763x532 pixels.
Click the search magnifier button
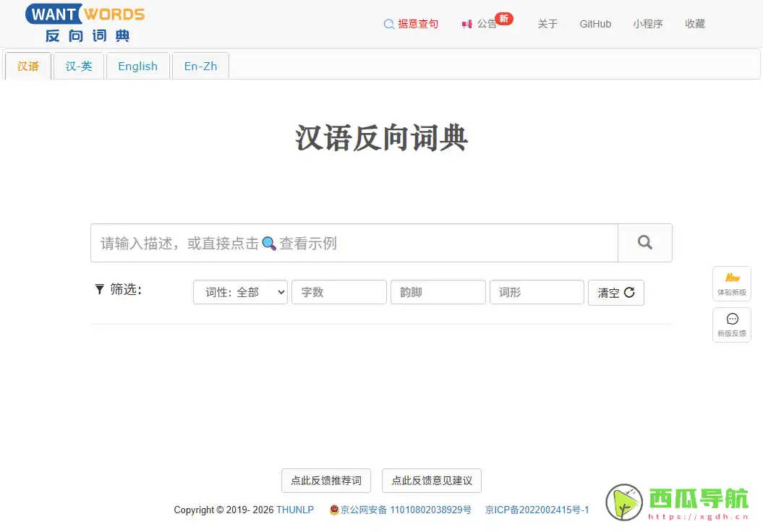(644, 243)
